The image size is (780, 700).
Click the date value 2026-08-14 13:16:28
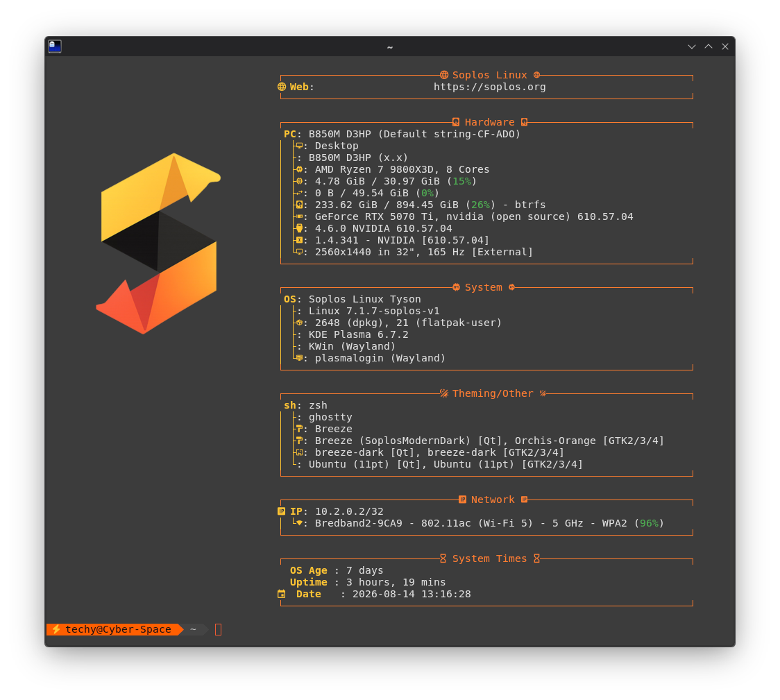[x=412, y=594]
